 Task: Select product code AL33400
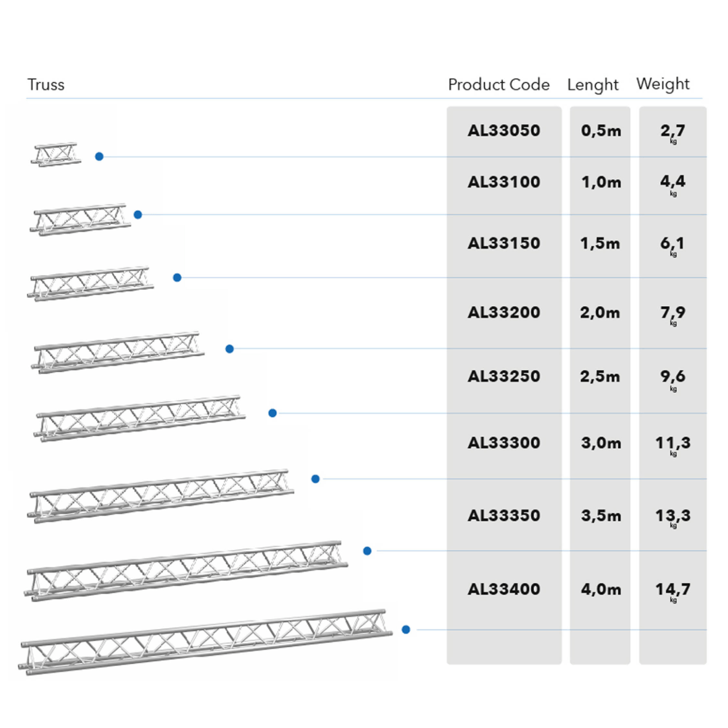point(504,589)
